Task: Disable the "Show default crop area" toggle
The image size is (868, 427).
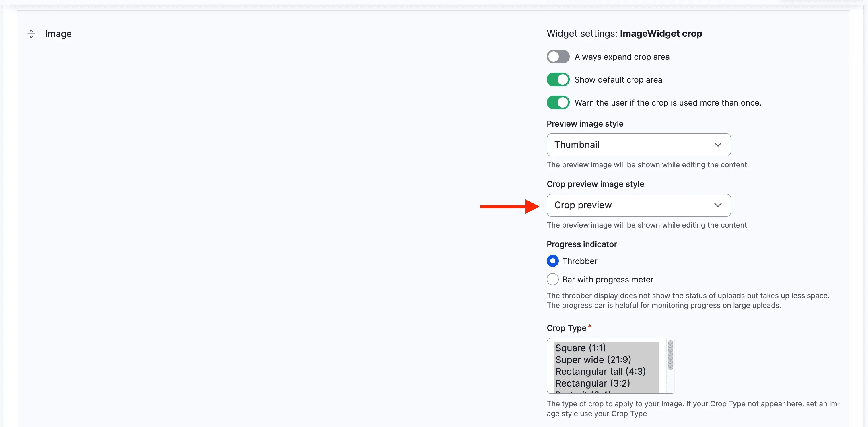Action: (558, 79)
